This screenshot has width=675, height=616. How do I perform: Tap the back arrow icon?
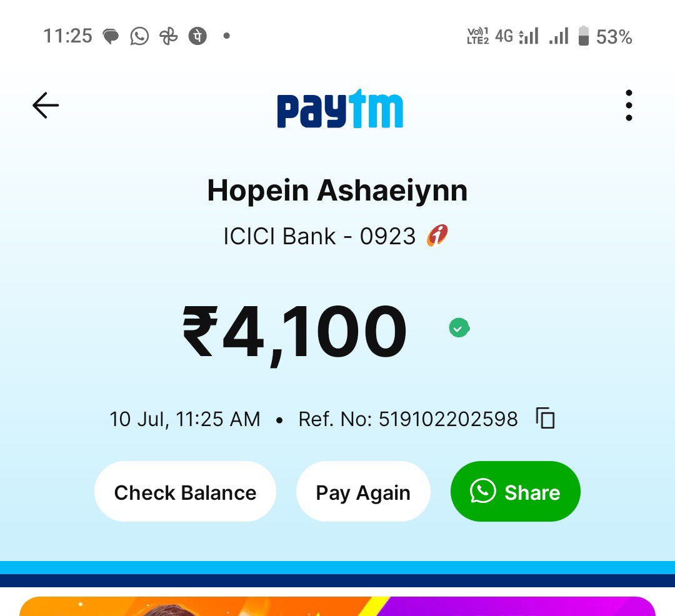(x=46, y=106)
